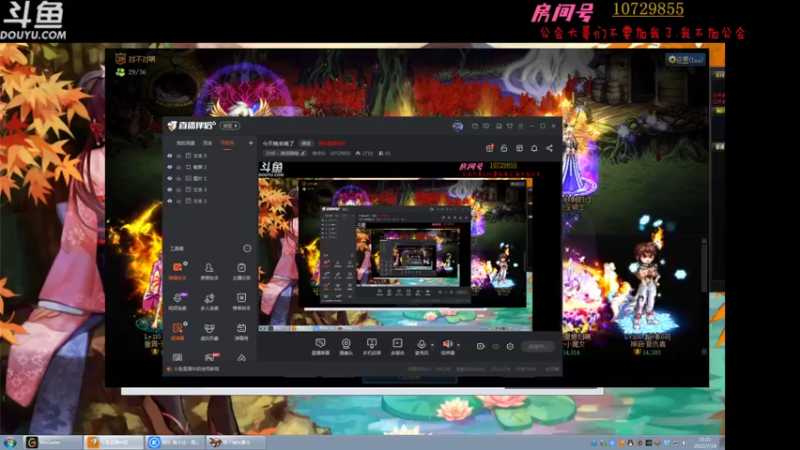Hide the 文本 3 source layer

169,189
